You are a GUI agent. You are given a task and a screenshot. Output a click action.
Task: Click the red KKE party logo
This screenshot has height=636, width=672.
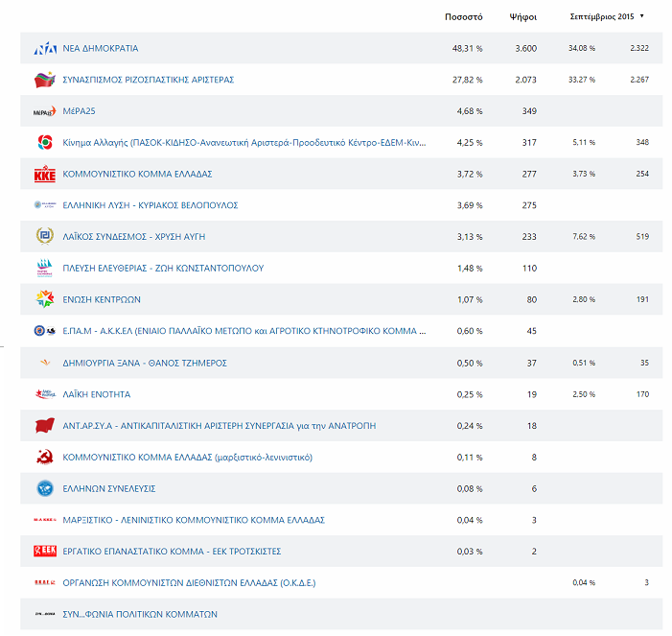pyautogui.click(x=45, y=175)
